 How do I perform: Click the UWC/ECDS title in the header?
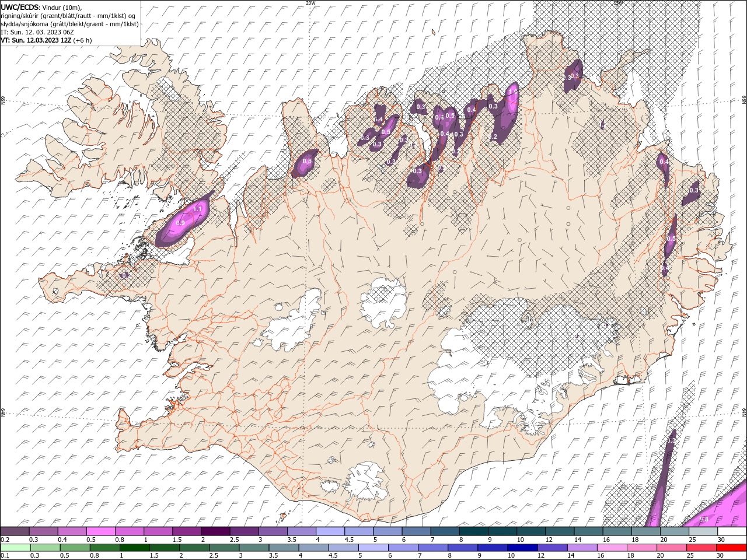pyautogui.click(x=19, y=7)
